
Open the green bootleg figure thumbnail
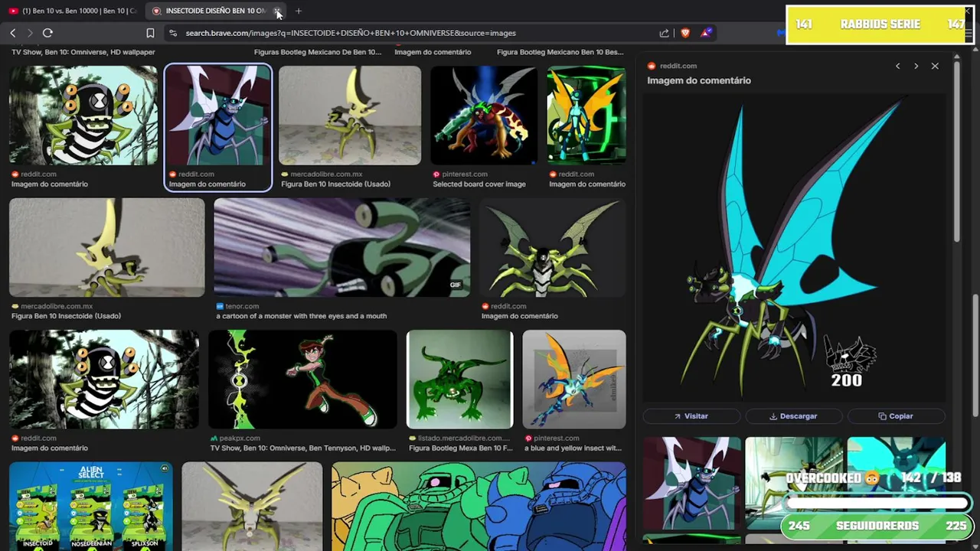pyautogui.click(x=459, y=380)
